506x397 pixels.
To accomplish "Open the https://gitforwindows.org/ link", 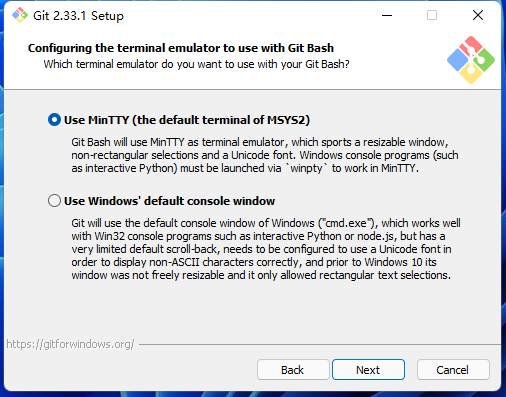I will coord(70,344).
